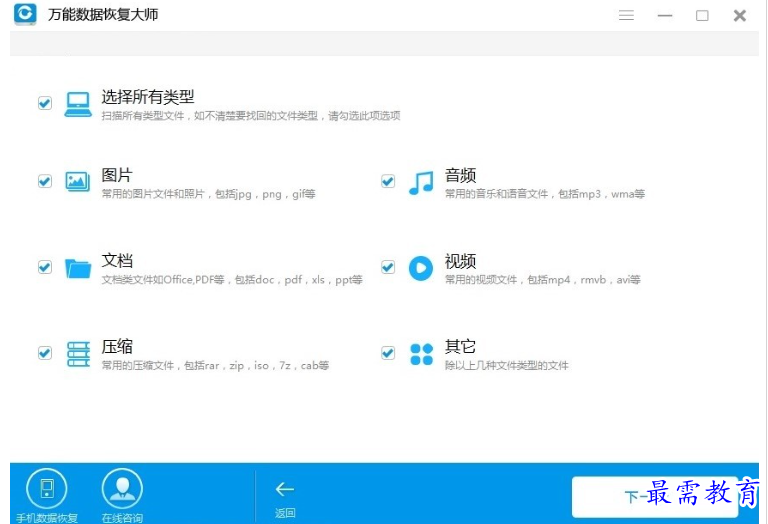The image size is (768, 524).
Task: Click the 除以上几种文件类型的文件 description
Action: [506, 366]
